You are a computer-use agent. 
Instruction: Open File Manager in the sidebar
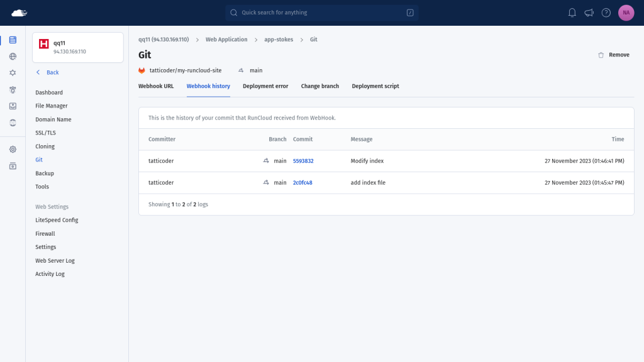click(52, 106)
